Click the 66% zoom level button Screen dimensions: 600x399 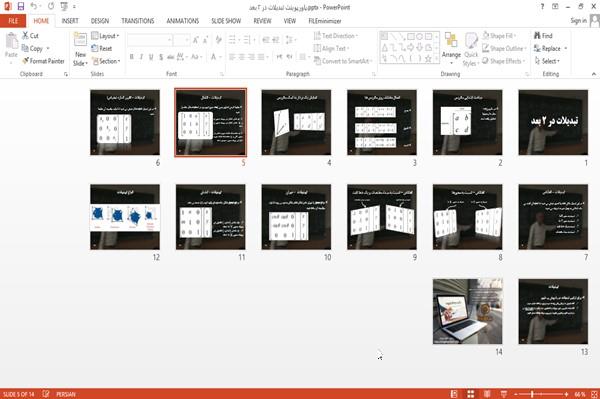[579, 394]
